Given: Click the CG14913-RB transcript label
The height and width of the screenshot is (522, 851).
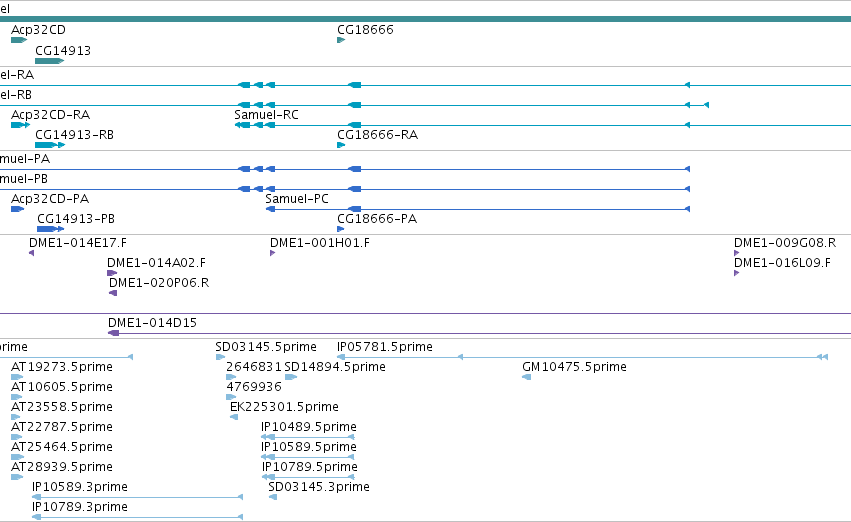Looking at the screenshot, I should coord(74,135).
